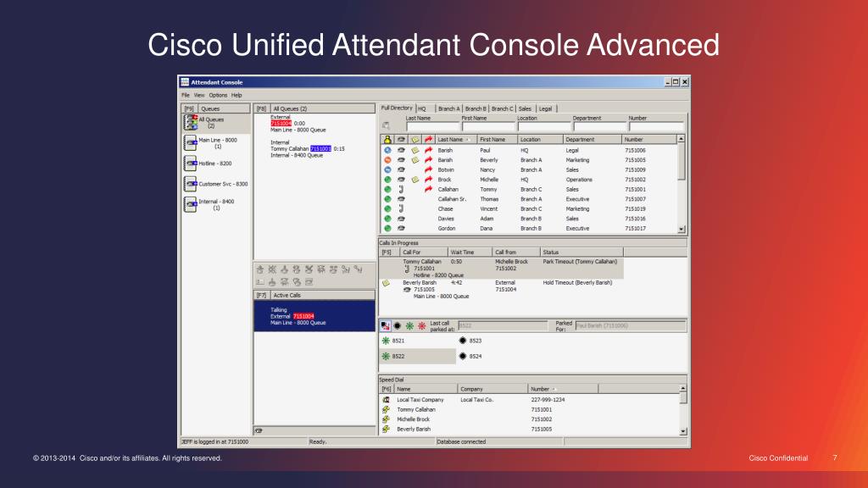Image resolution: width=868 pixels, height=488 pixels.
Task: Click note icon beside Beverly Barish call in progress
Action: (387, 283)
